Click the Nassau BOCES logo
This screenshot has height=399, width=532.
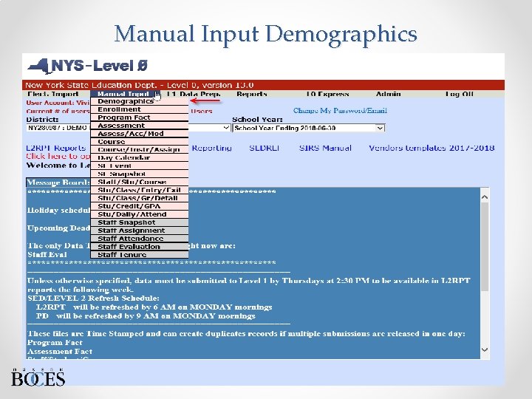pos(38,378)
